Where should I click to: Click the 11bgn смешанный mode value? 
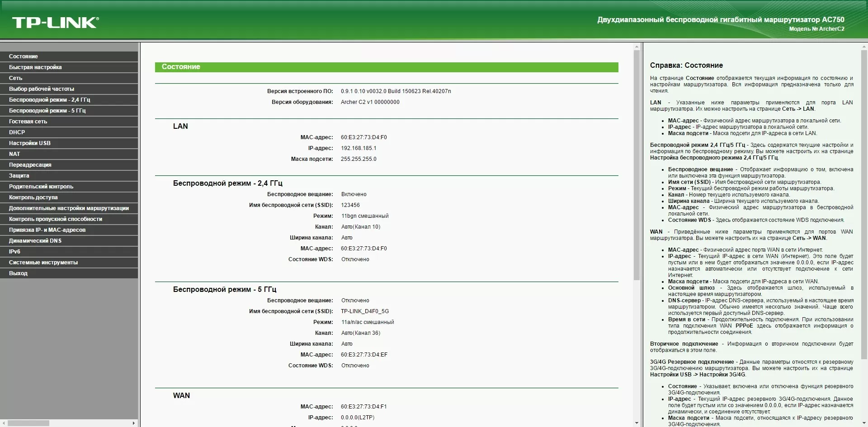(x=365, y=216)
